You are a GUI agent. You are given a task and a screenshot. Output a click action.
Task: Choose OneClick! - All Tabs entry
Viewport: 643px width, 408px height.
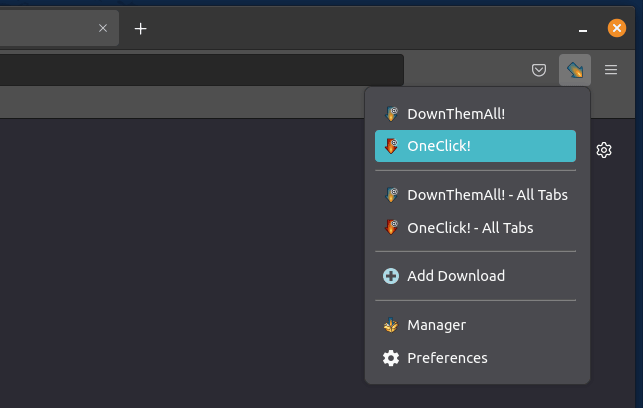click(x=470, y=228)
